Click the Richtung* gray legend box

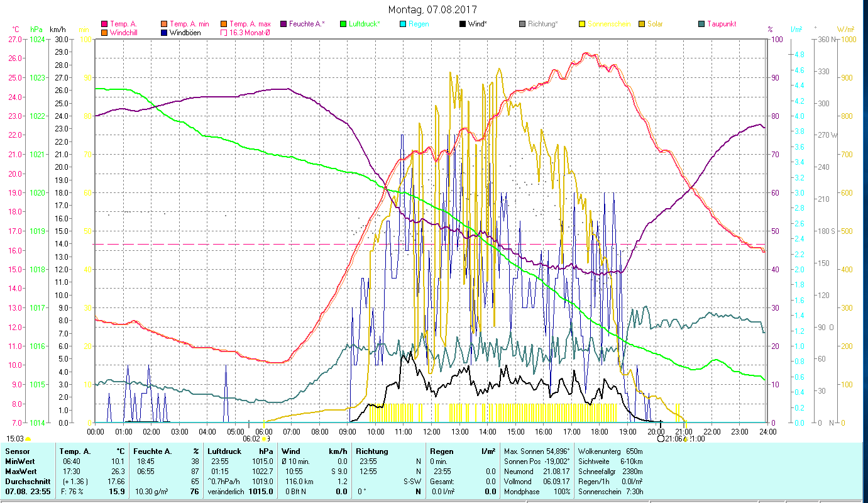(522, 24)
